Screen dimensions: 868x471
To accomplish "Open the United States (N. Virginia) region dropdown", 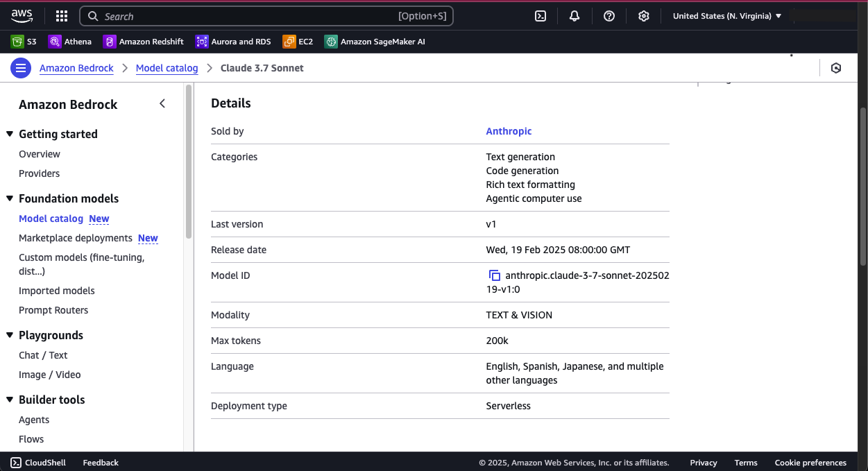I will (727, 16).
